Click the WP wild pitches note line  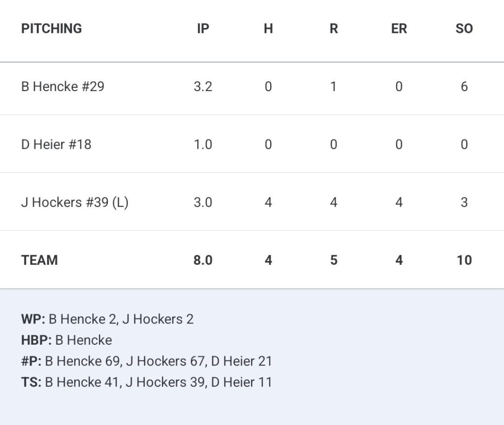tap(107, 319)
